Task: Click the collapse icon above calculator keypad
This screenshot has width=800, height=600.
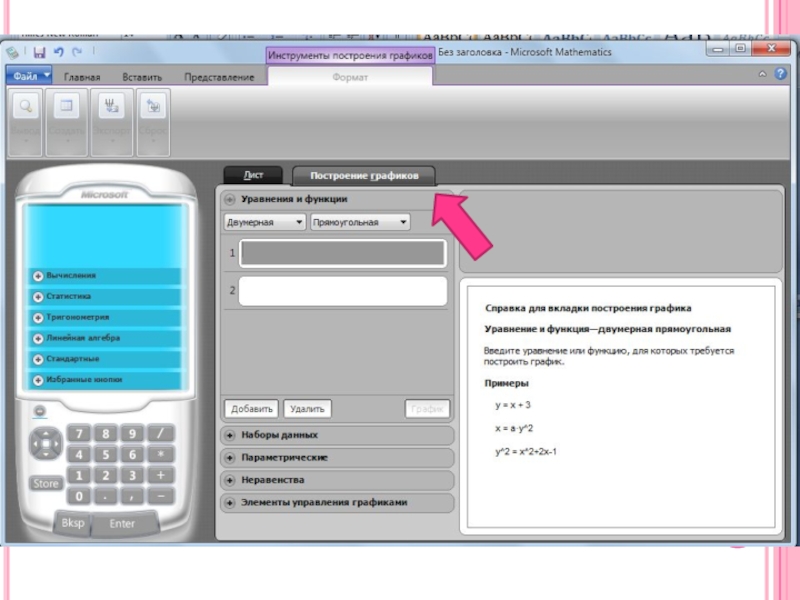Action: (x=39, y=411)
